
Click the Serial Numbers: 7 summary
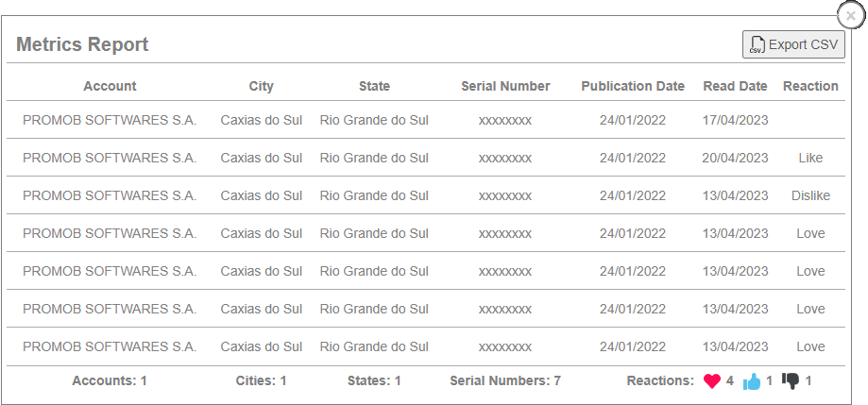505,381
